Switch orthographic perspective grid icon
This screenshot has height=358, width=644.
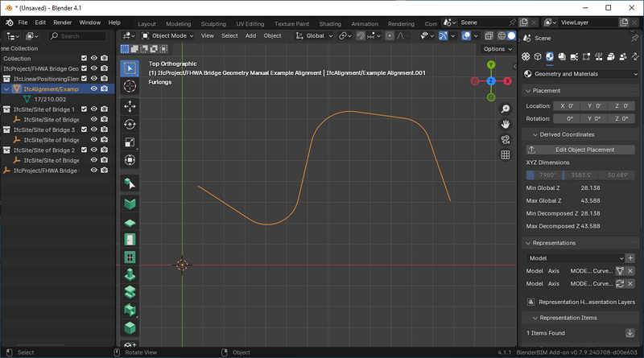(506, 154)
